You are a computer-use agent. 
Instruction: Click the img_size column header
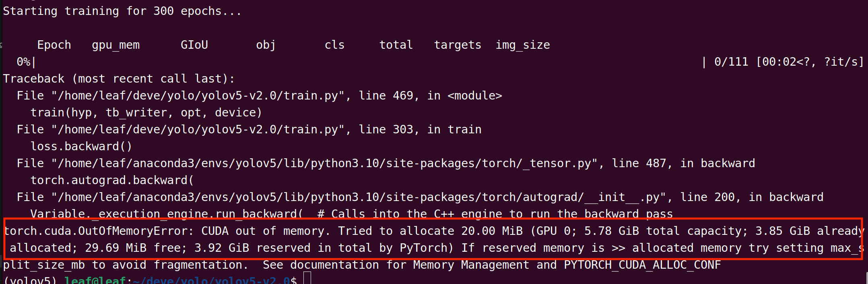(x=523, y=45)
